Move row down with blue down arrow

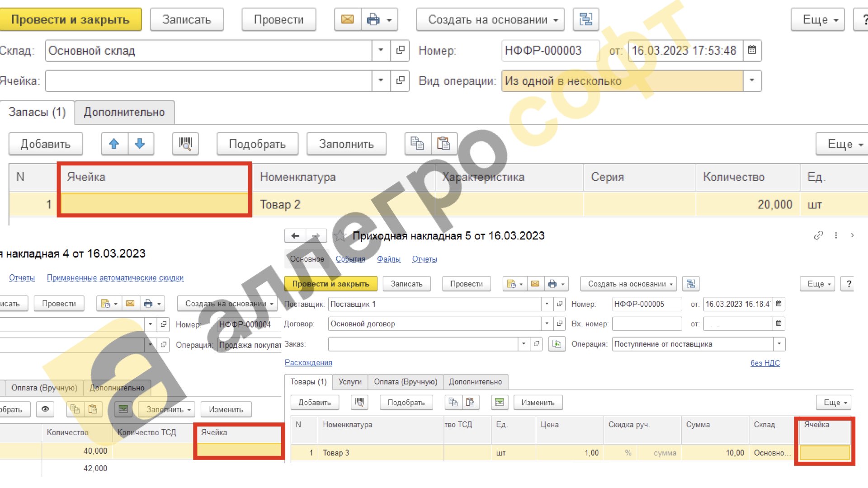point(140,144)
